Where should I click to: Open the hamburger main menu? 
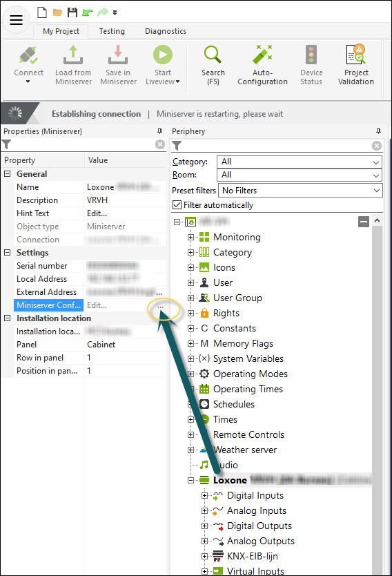pyautogui.click(x=16, y=20)
